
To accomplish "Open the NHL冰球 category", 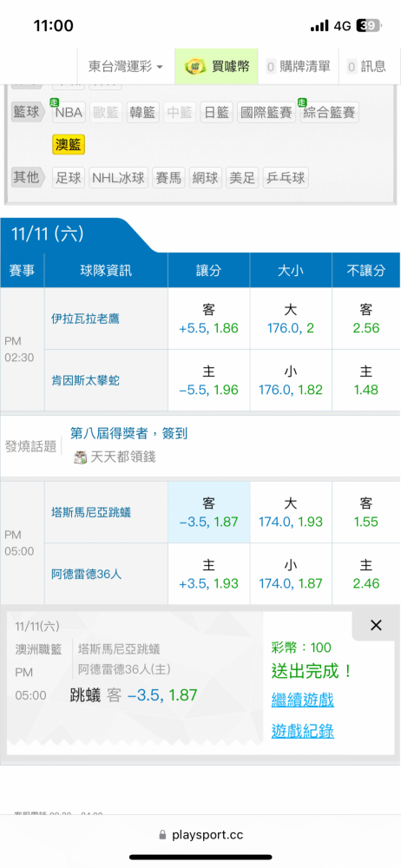I will 119,178.
